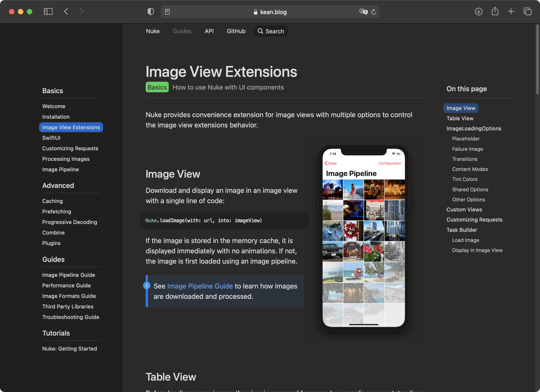Show tab overview icon

tap(527, 11)
